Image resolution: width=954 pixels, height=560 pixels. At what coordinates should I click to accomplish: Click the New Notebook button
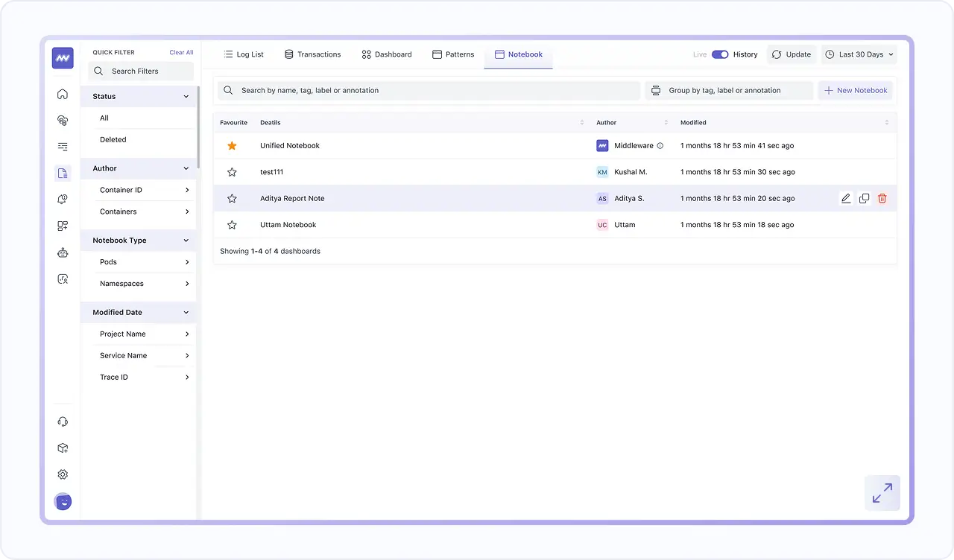855,90
